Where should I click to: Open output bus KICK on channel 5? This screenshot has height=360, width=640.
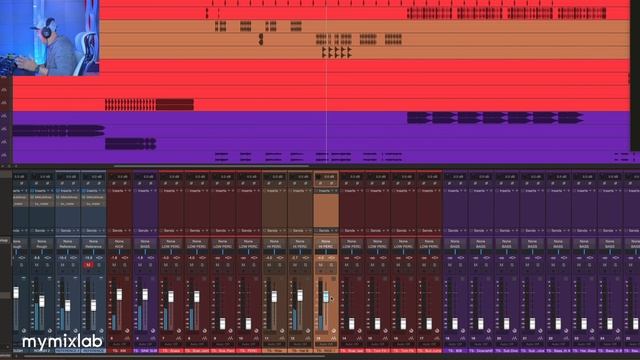119,247
